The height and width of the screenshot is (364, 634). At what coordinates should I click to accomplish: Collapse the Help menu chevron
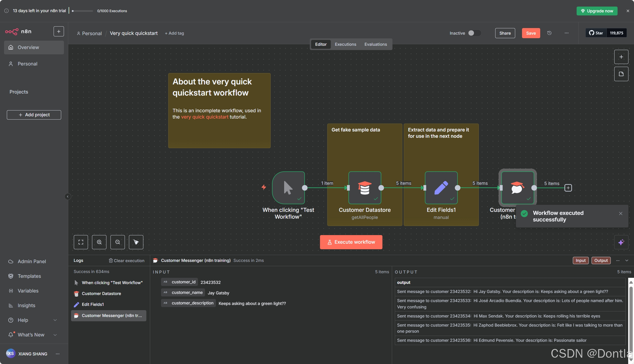pos(55,320)
